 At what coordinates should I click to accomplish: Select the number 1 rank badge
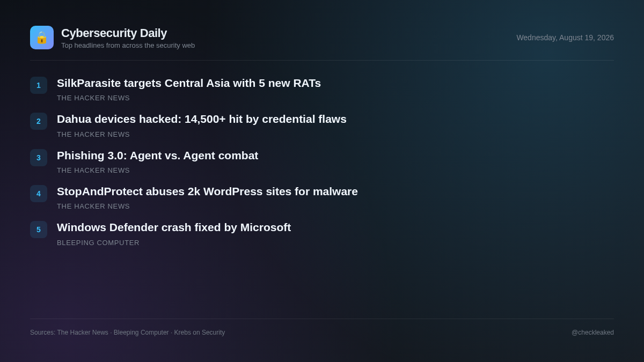coord(39,85)
